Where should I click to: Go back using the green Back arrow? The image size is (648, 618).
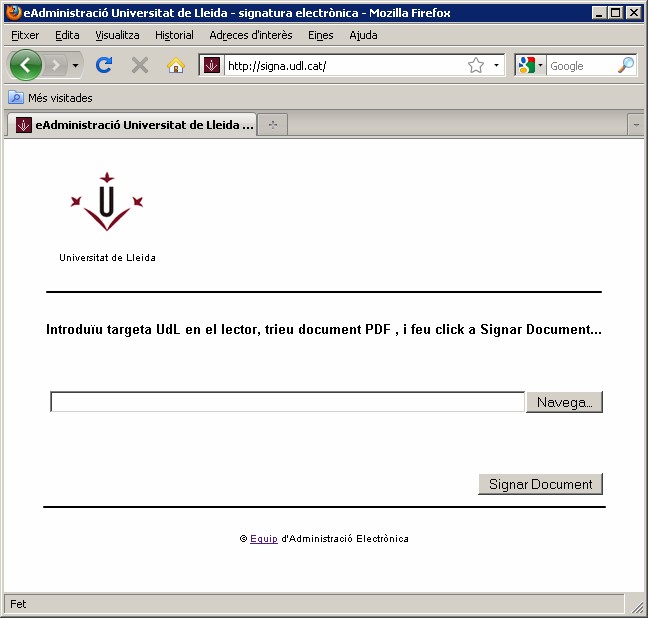pos(26,65)
